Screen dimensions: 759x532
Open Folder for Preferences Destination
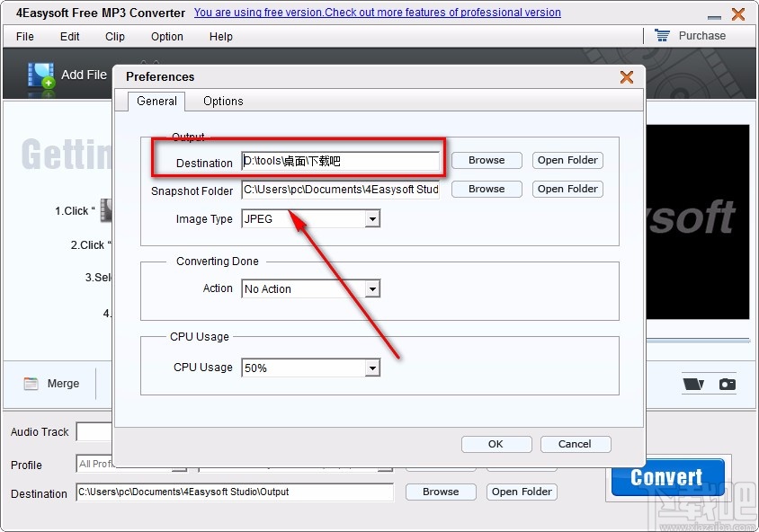pos(567,160)
